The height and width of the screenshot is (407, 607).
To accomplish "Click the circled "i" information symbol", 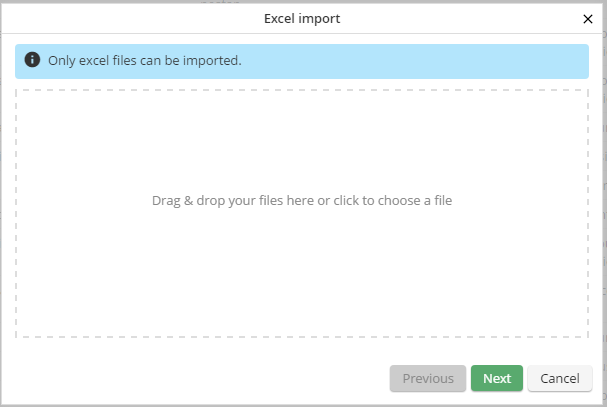I will click(x=32, y=60).
